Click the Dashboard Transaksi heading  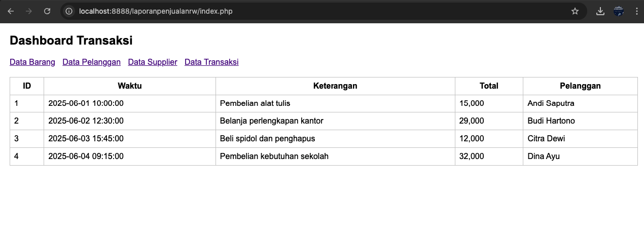[x=71, y=41]
